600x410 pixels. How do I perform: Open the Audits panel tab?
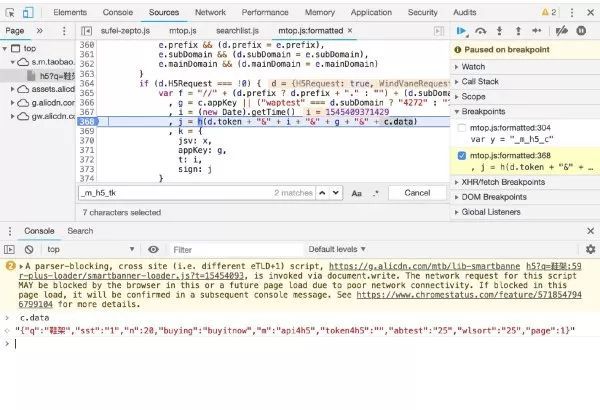(465, 12)
